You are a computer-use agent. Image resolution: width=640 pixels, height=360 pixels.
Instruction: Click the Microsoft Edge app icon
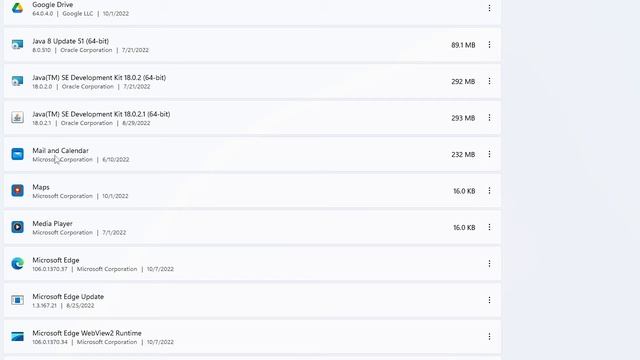point(17,264)
